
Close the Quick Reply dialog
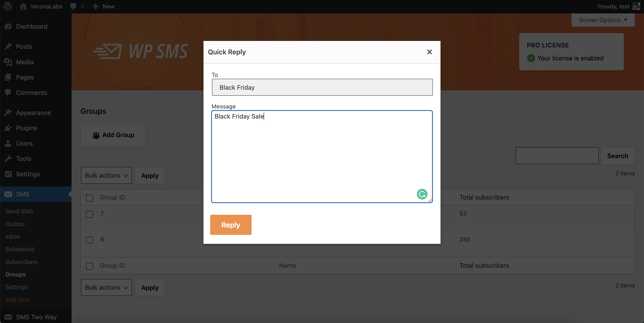(430, 52)
